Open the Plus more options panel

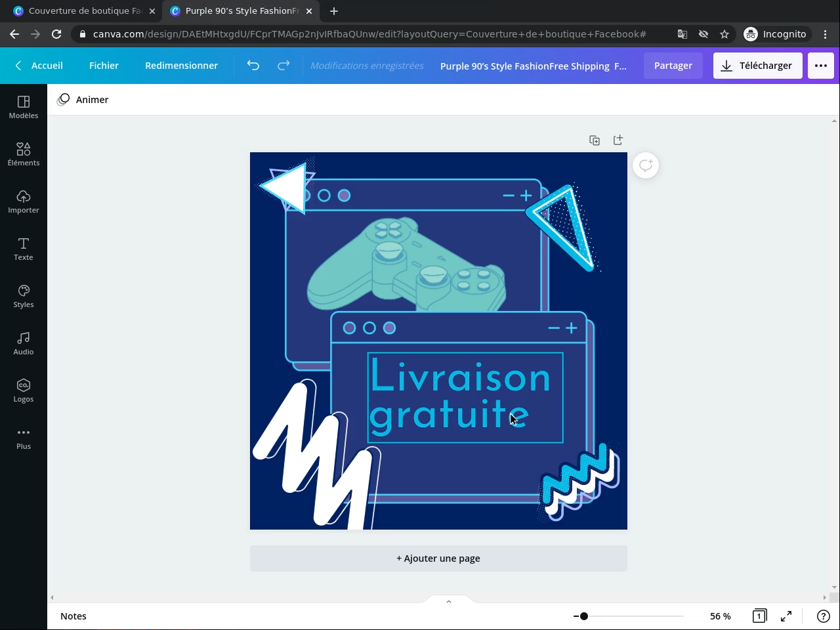24,438
